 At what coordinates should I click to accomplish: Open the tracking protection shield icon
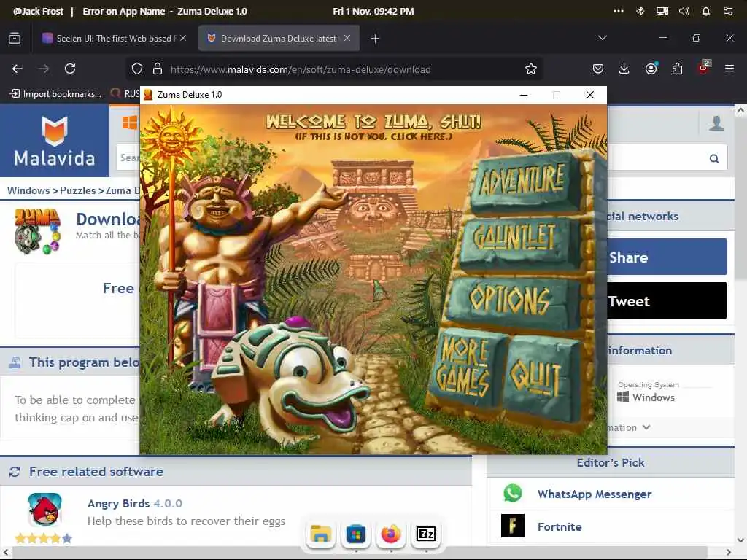click(137, 69)
